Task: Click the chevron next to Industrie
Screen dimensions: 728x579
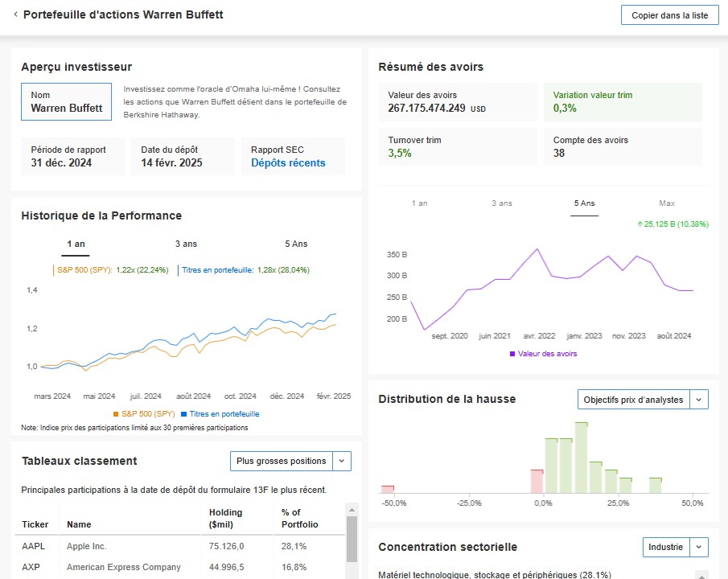Action: click(x=699, y=547)
